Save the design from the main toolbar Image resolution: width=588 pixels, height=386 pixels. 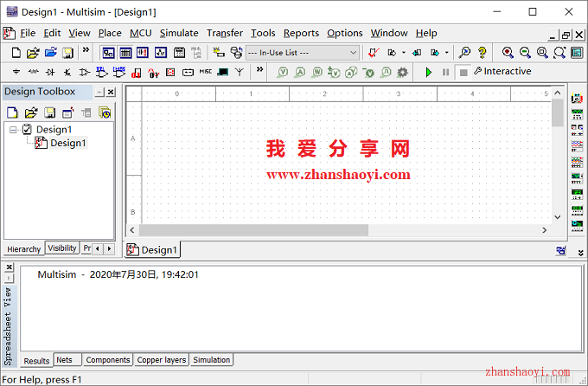click(x=67, y=53)
